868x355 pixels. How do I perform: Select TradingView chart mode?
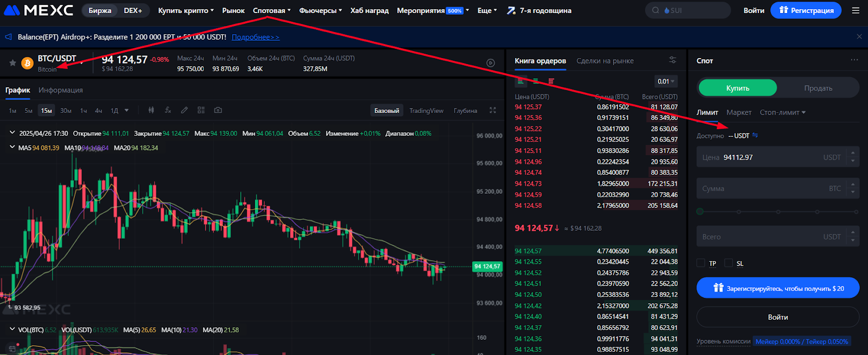426,110
